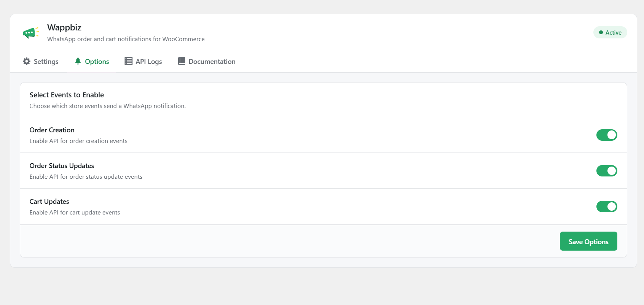Click the Wappbiz title text
Viewport: 644px width, 305px height.
click(x=64, y=27)
